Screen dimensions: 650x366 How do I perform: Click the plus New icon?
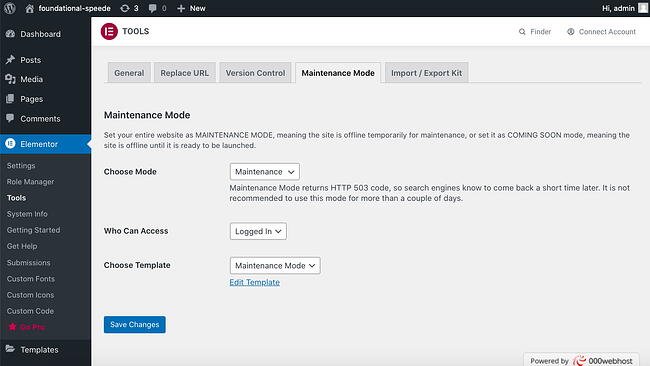coord(181,8)
